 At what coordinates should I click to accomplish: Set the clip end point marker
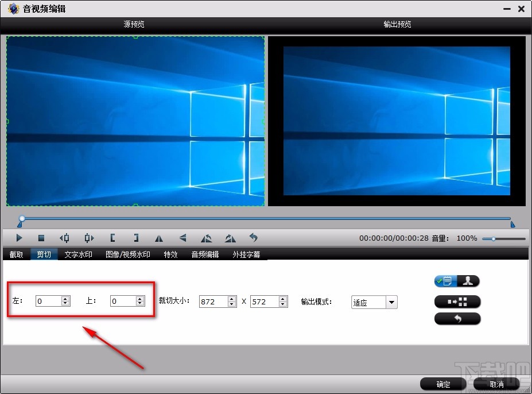136,238
